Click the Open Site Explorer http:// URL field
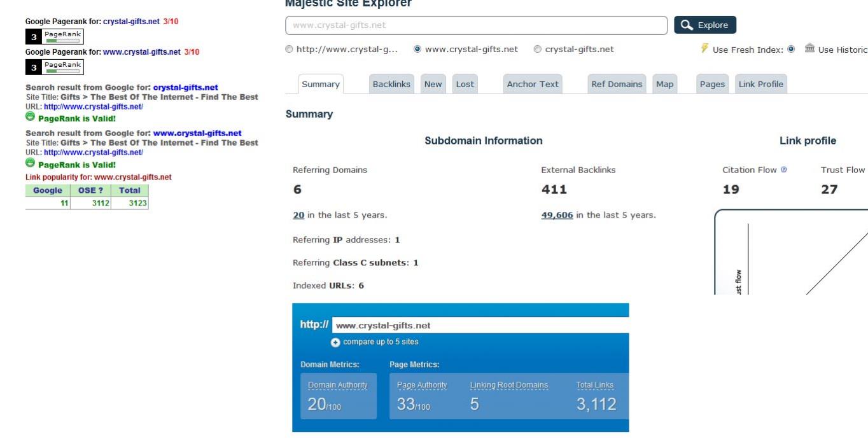Viewport: 868px width, 446px height. (x=480, y=325)
